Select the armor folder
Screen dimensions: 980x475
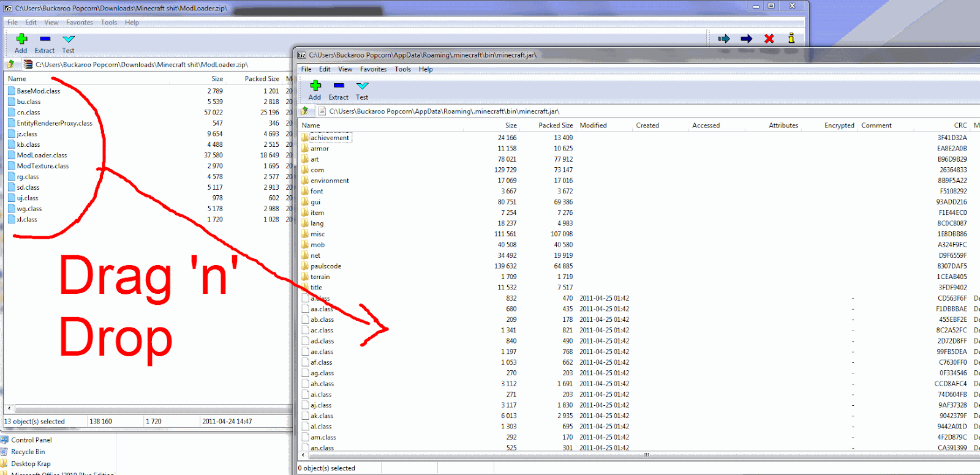(x=320, y=149)
